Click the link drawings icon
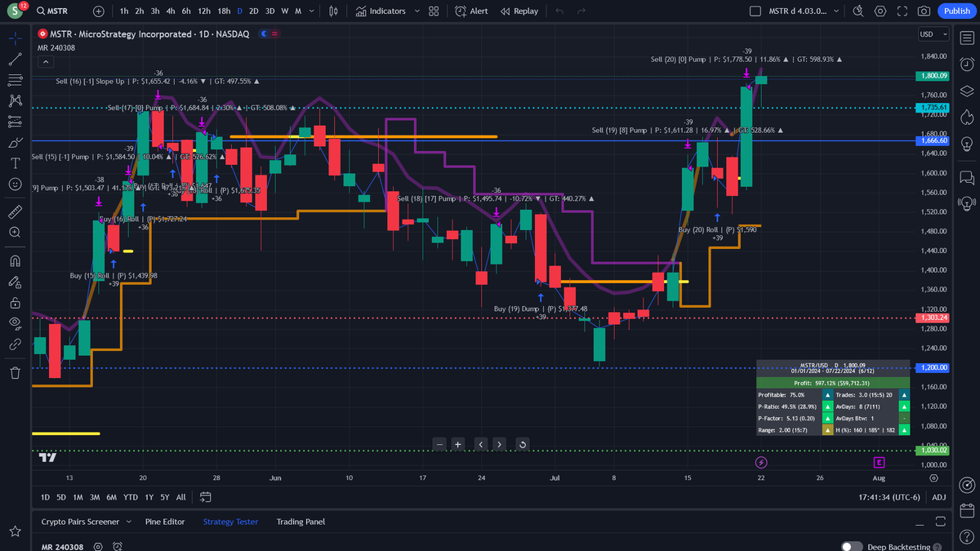This screenshot has height=551, width=980. coord(15,344)
